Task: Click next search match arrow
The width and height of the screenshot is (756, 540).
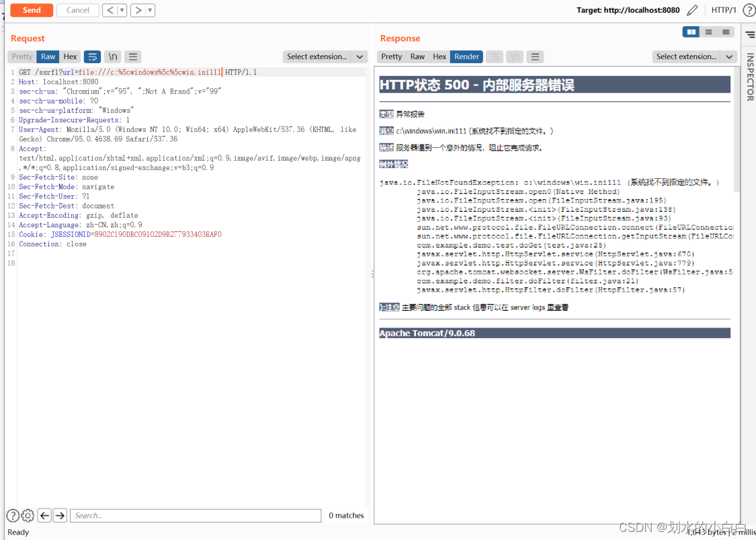Action: coord(60,515)
